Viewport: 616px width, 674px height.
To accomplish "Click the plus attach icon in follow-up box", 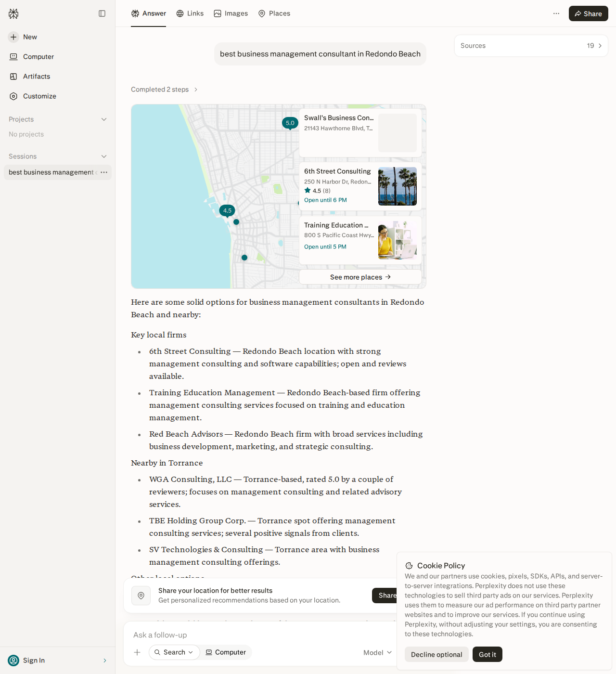I will point(137,652).
